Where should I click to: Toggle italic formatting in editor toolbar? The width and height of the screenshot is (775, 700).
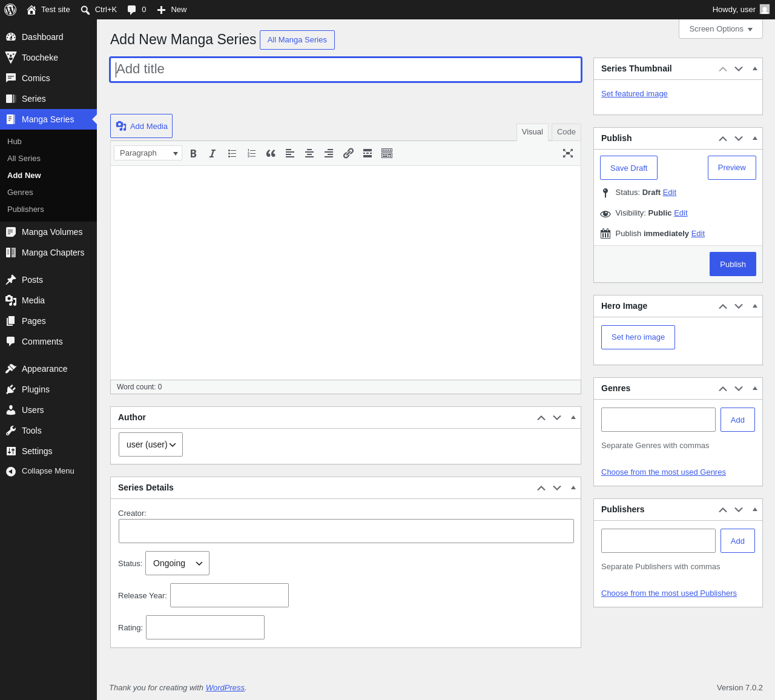pyautogui.click(x=213, y=153)
